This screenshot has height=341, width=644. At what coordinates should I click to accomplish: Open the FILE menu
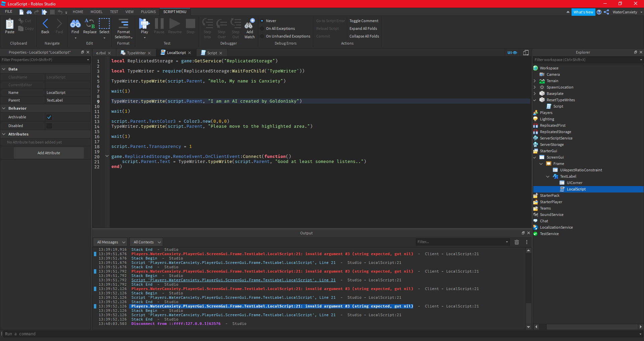point(9,12)
